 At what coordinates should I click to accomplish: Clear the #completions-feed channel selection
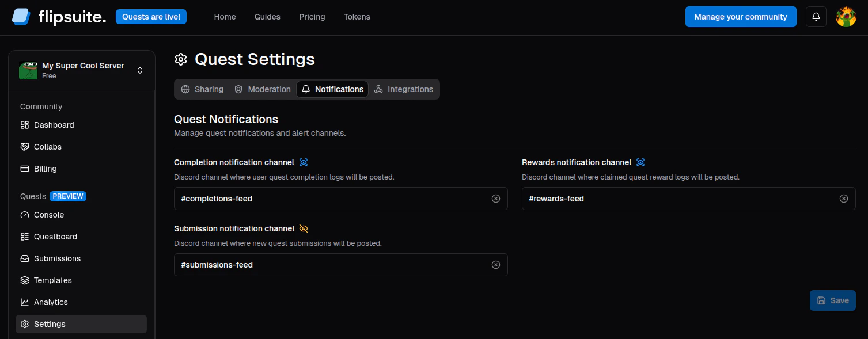pos(496,199)
